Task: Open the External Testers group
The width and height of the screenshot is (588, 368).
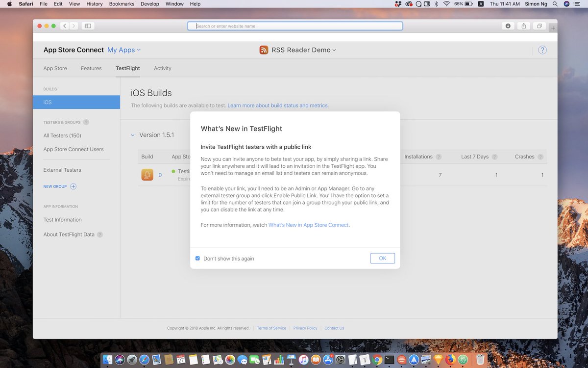Action: click(x=62, y=170)
